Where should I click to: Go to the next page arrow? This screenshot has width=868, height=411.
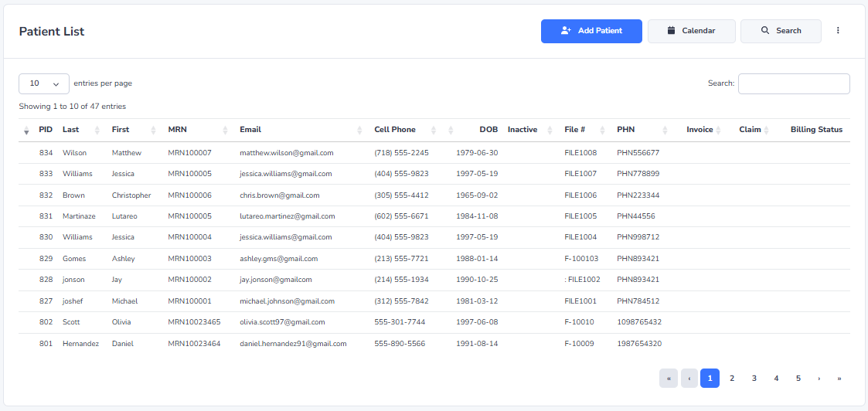tap(819, 378)
